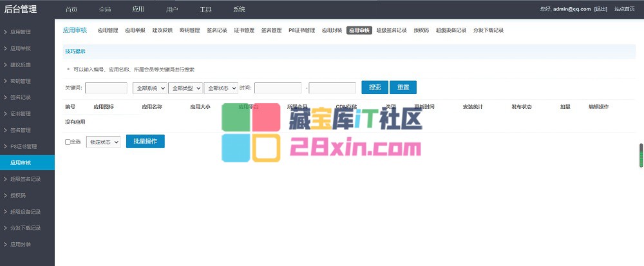Click the arrow icon next to 应用举报 in sidebar

pyautogui.click(x=5, y=48)
